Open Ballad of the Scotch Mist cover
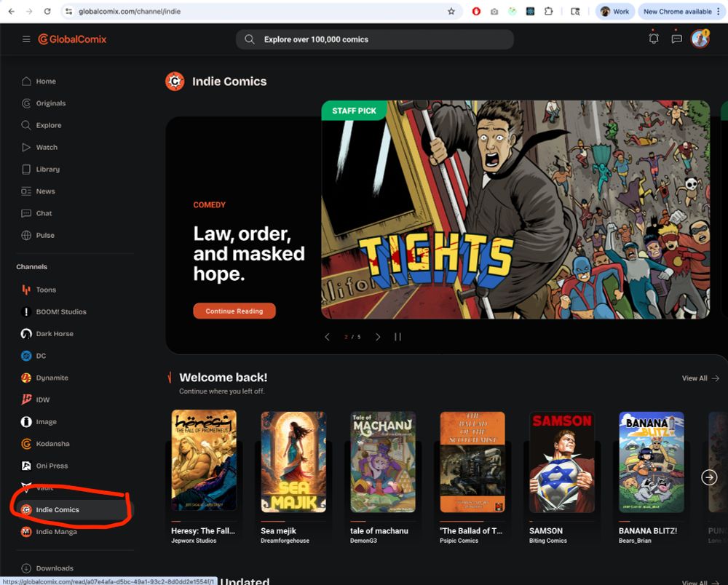 [x=472, y=461]
